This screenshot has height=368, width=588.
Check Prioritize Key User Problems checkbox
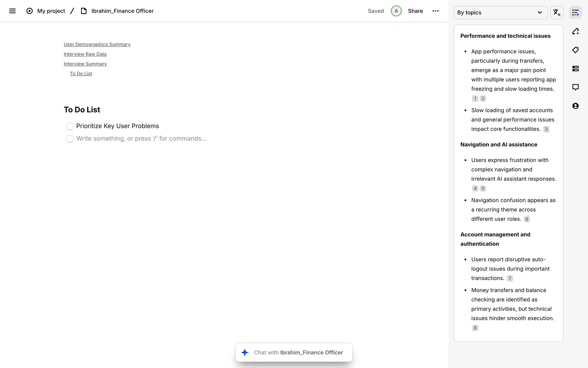point(70,126)
